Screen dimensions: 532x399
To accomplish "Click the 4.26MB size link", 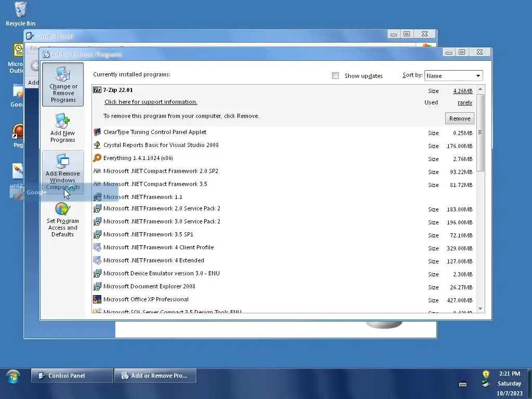I will [462, 91].
